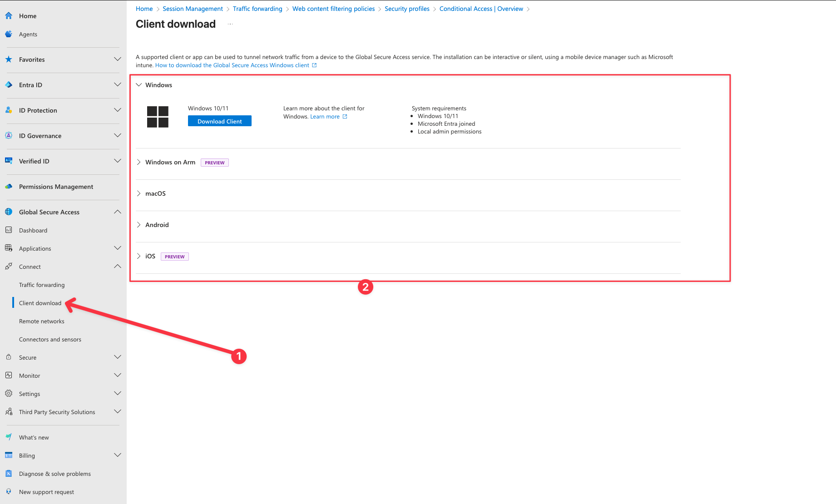Screen dimensions: 836x504
Task: Expand the Windows on Arm section
Action: pyautogui.click(x=139, y=162)
